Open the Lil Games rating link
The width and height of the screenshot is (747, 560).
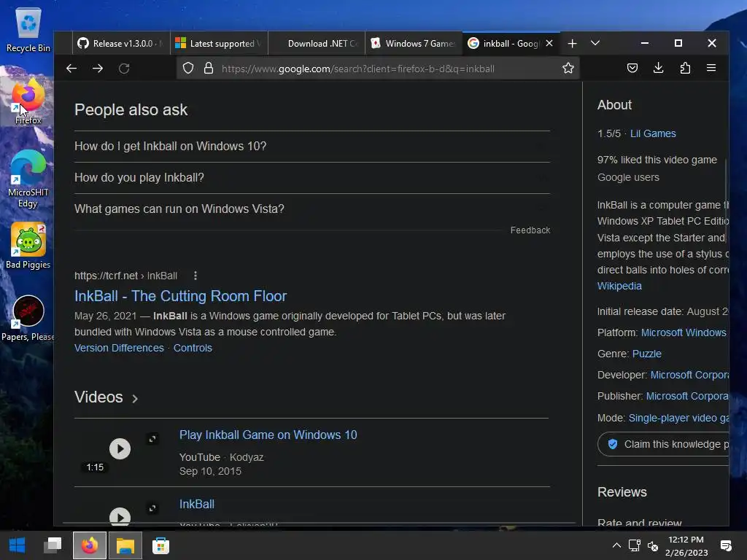tap(653, 133)
